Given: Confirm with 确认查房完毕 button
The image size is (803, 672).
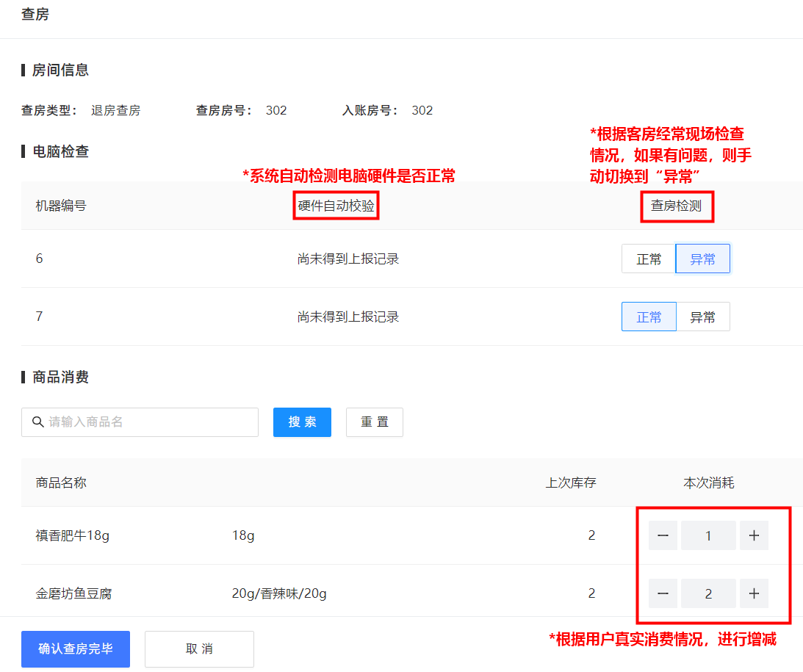Looking at the screenshot, I should 75,648.
